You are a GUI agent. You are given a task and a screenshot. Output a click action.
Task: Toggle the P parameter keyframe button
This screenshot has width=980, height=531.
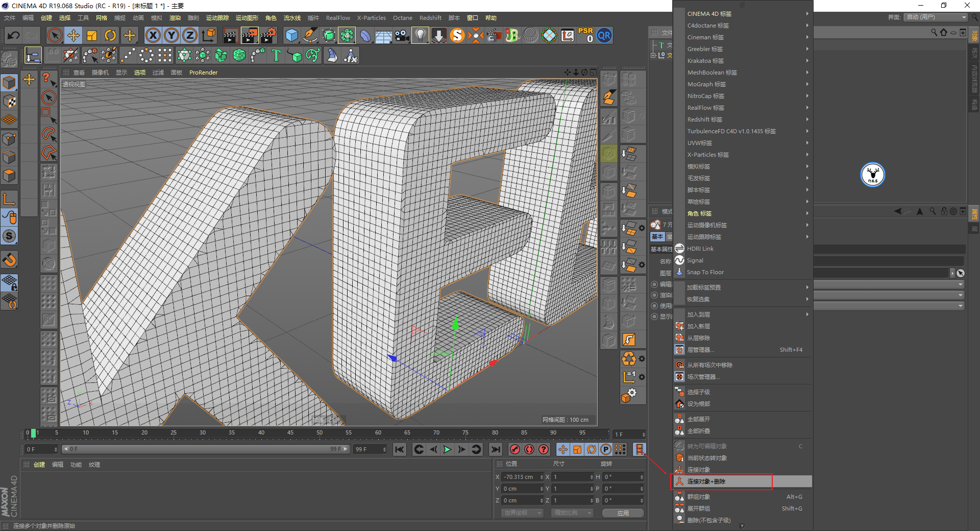606,449
